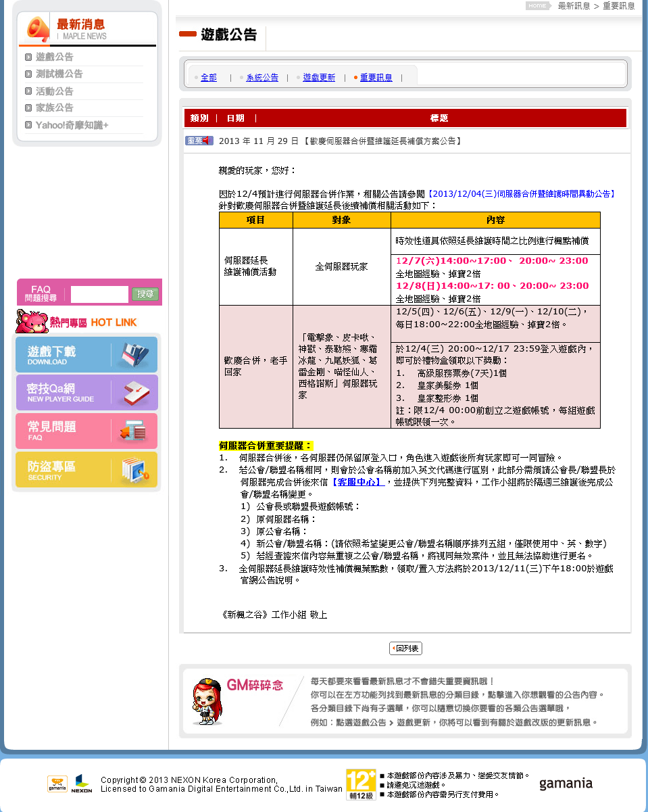
Task: Select the 遊戲更新 filter tab
Action: (319, 78)
